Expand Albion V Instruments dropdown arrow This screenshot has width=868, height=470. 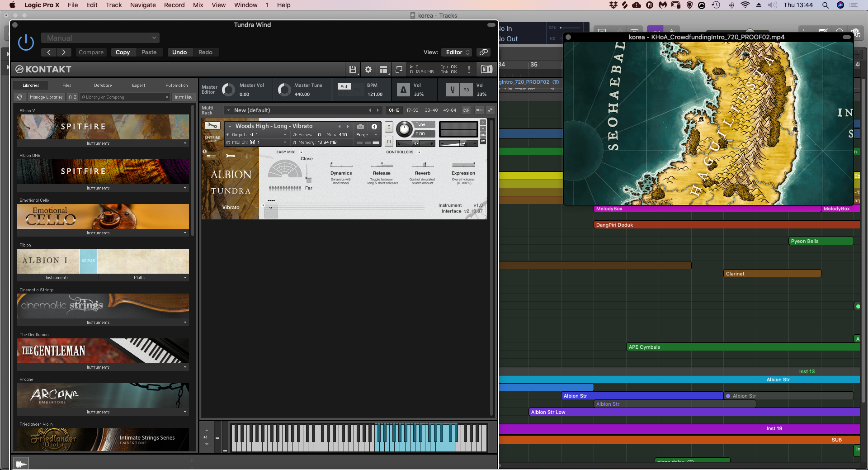[185, 143]
